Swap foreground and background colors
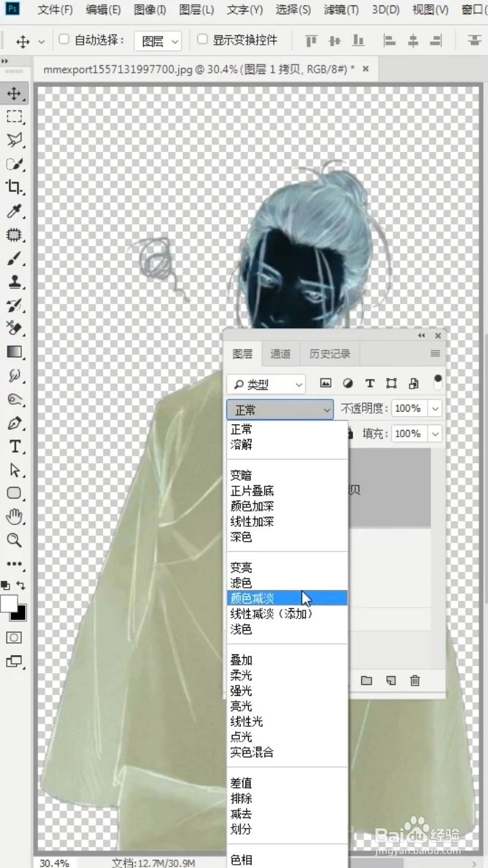 22,585
